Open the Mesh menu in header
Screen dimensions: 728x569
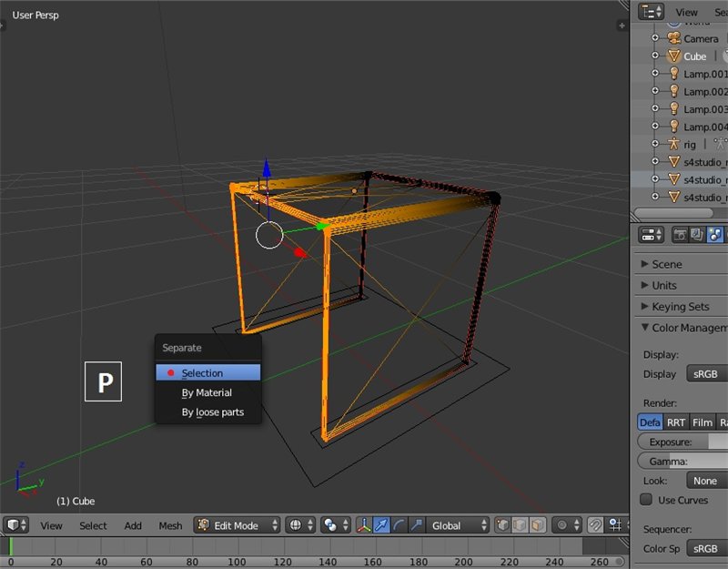tap(170, 525)
